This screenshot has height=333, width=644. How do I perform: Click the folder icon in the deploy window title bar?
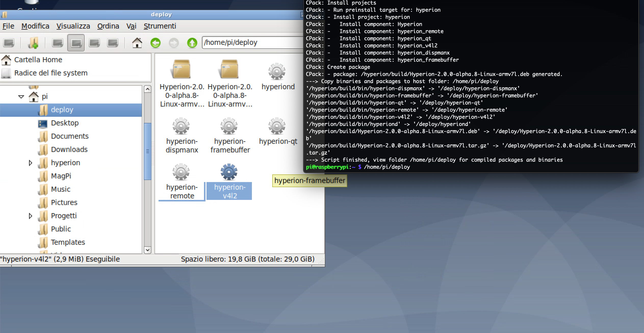[x=4, y=15]
